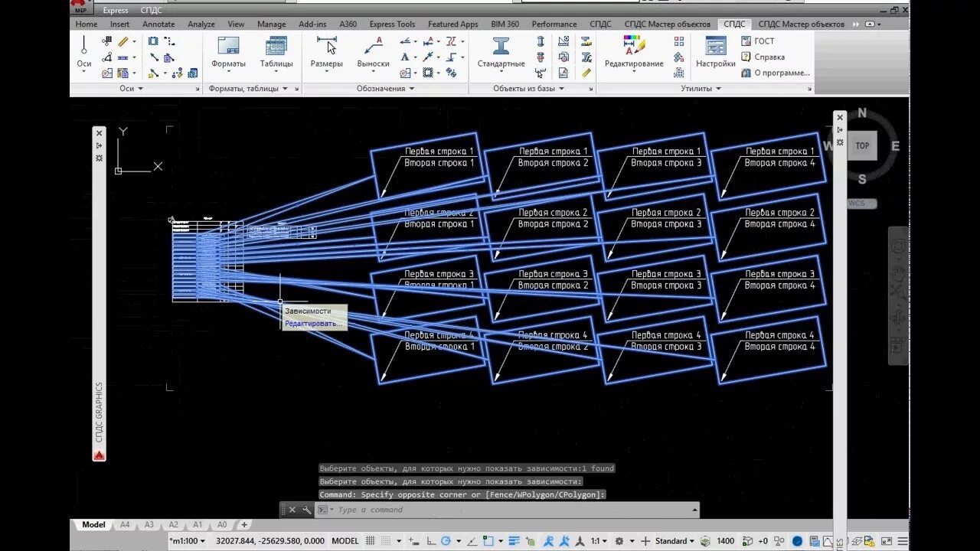Expand the Утилиты panel title
The image size is (980, 551).
pyautogui.click(x=701, y=89)
